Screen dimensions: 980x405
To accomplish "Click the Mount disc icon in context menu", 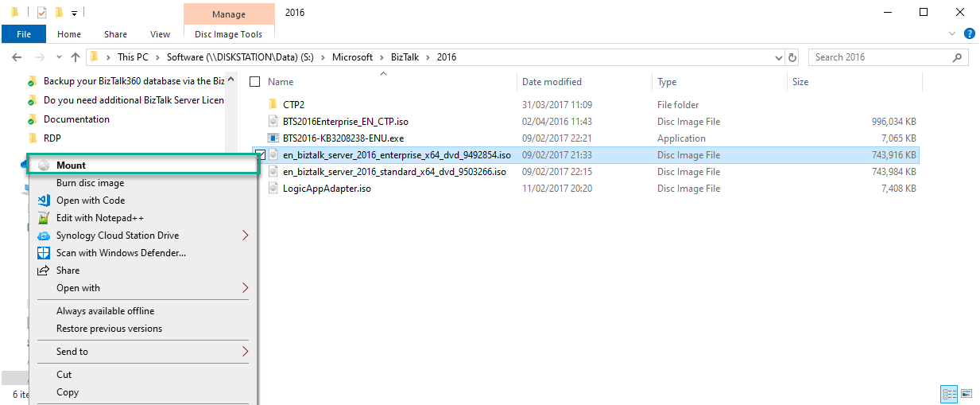I will pyautogui.click(x=44, y=166).
